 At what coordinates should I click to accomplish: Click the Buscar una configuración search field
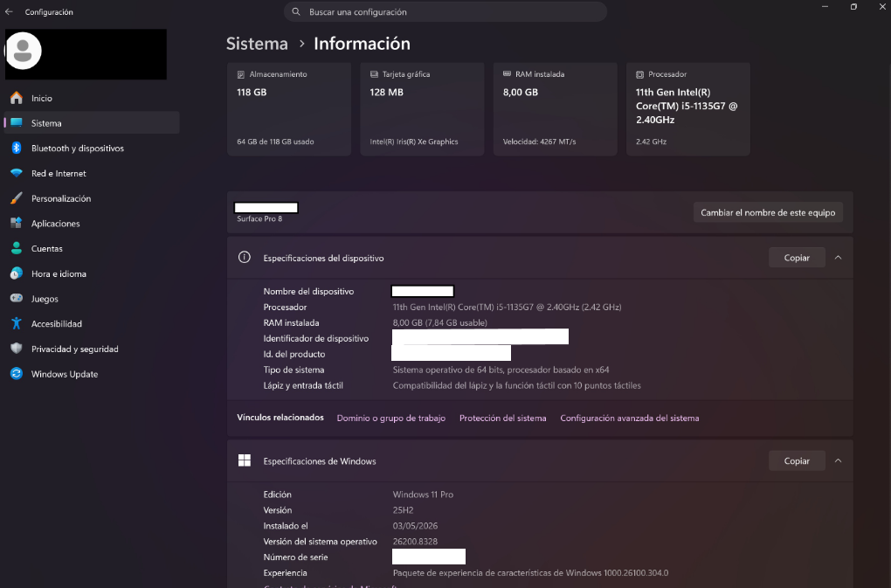tap(445, 12)
